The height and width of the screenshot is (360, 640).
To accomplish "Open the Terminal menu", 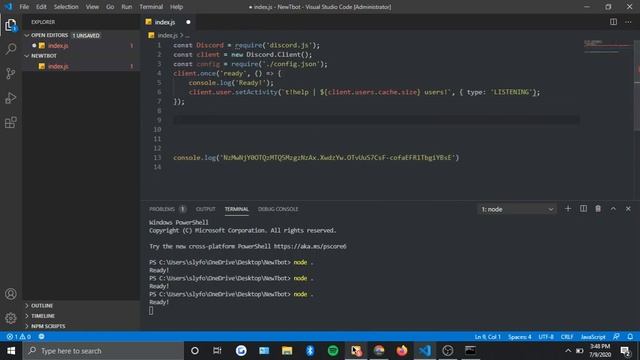I will 151,7.
